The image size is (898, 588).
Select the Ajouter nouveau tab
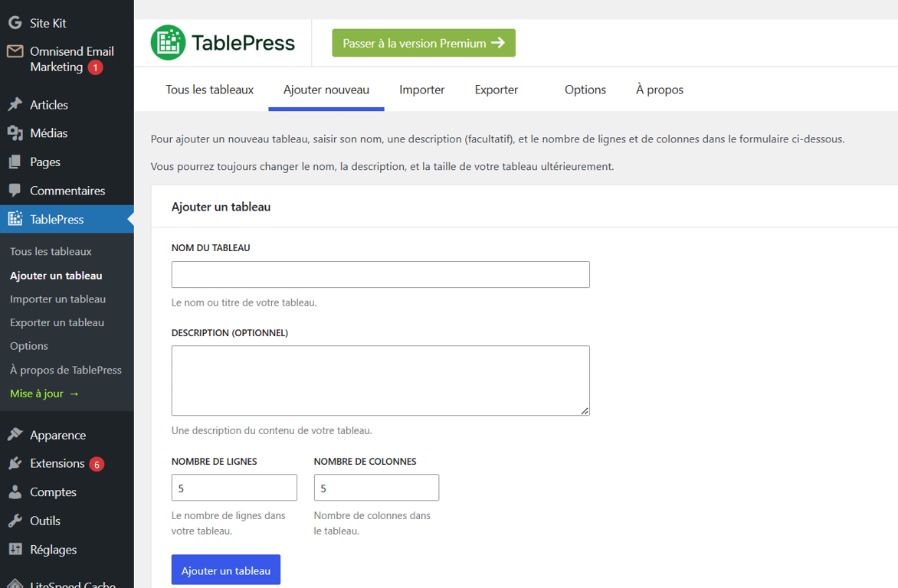click(326, 90)
